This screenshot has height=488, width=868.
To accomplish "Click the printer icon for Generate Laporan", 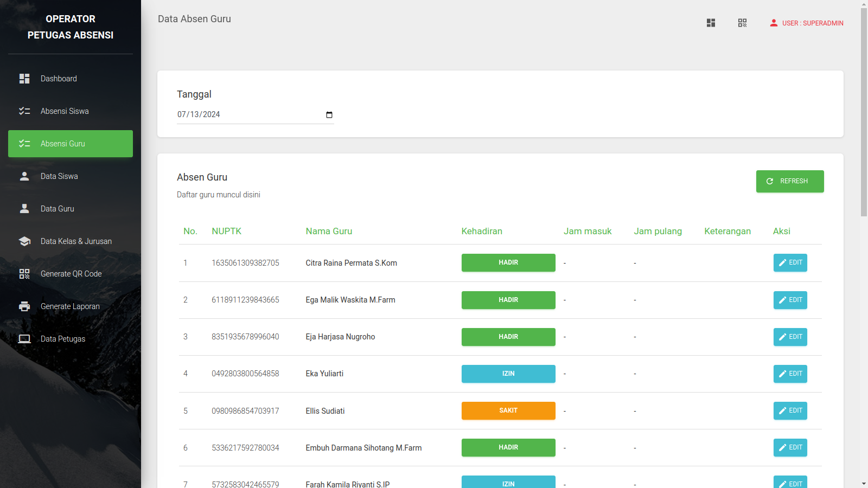I will [x=24, y=306].
